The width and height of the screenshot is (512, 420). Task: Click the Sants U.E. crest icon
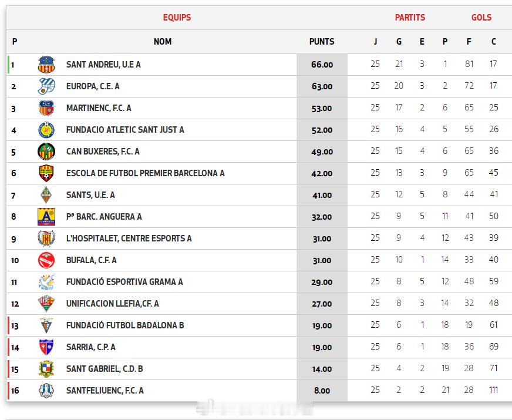(46, 195)
